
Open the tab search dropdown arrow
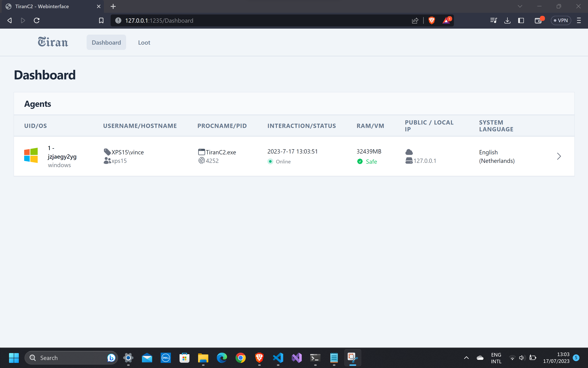[x=520, y=6]
